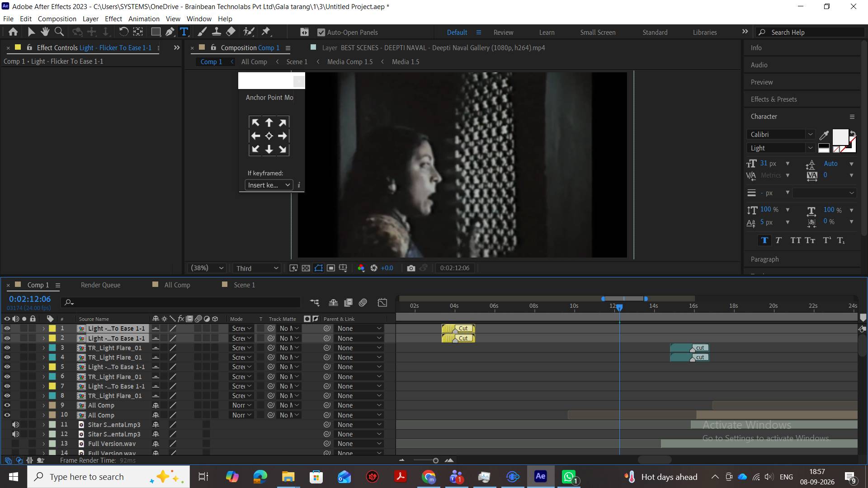Select the Pen tool

[x=170, y=32]
